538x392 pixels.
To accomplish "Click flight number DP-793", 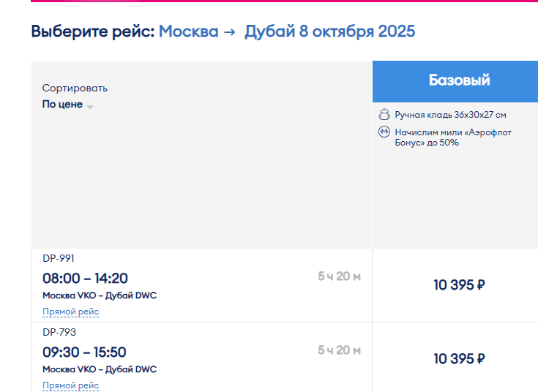I will pos(59,332).
